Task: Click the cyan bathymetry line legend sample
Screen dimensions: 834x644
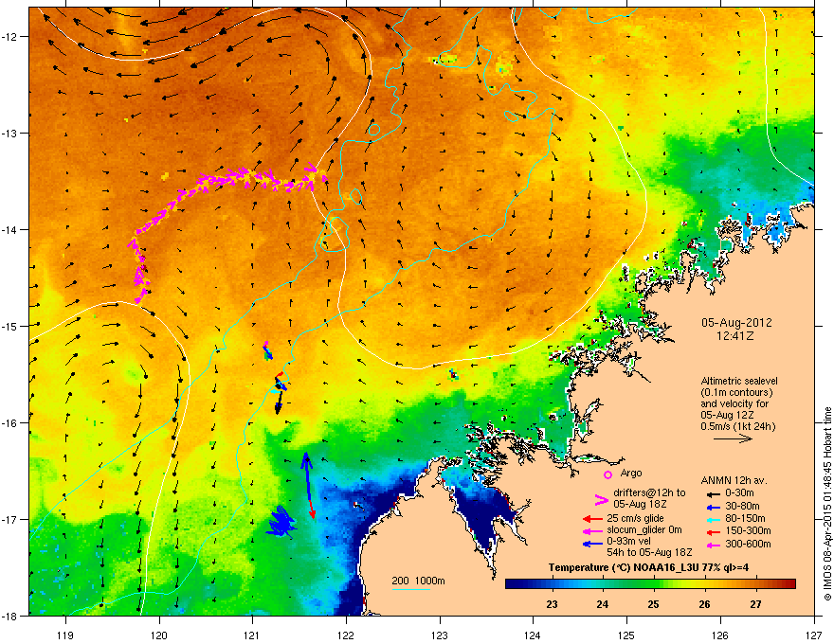Action: pyautogui.click(x=411, y=589)
